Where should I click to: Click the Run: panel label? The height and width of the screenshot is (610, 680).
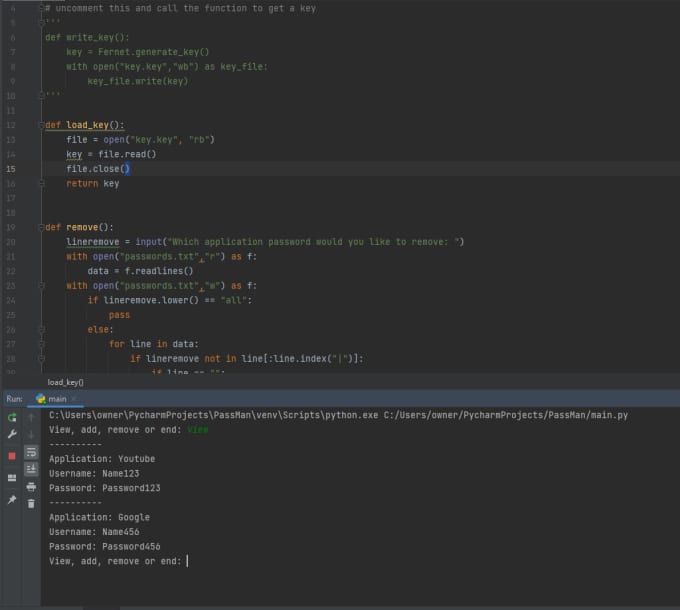[14, 399]
